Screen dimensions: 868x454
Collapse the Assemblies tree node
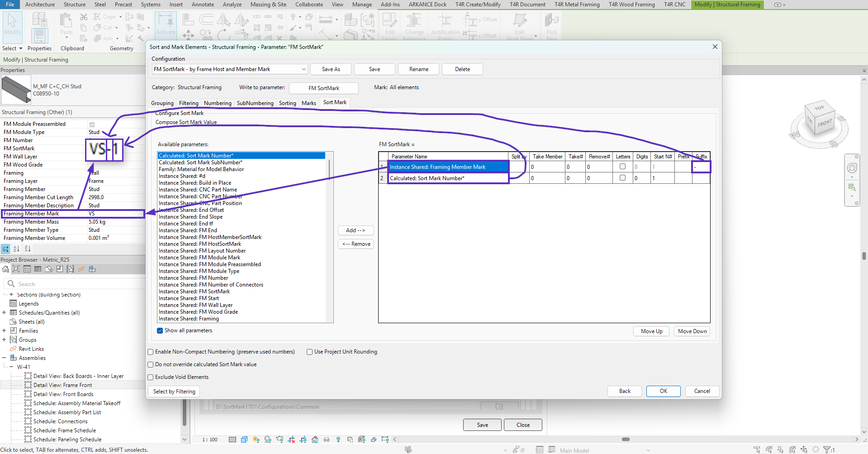coord(4,358)
